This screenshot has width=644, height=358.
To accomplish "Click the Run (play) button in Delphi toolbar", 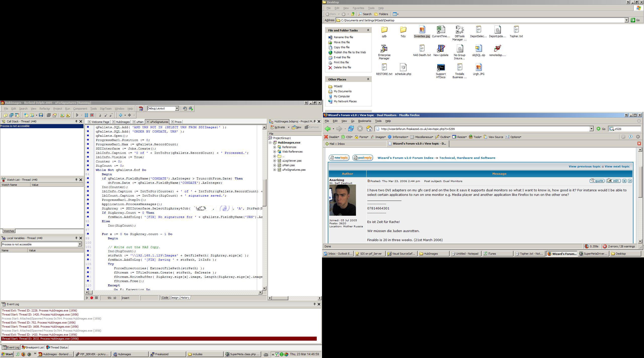I will (77, 115).
